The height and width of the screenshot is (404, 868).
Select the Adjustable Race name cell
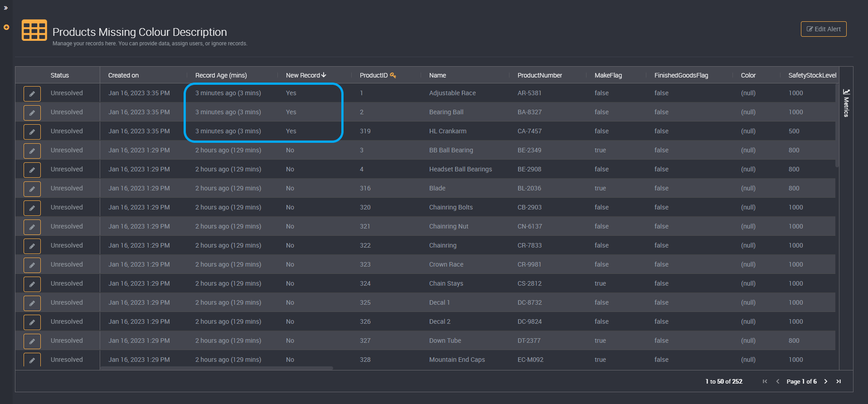click(452, 93)
